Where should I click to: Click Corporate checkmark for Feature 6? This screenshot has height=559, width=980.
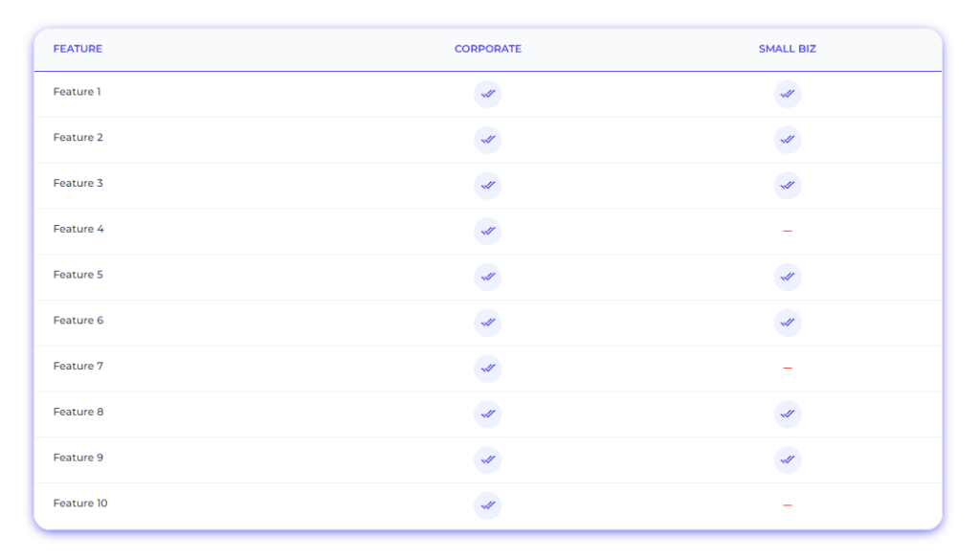click(x=487, y=323)
